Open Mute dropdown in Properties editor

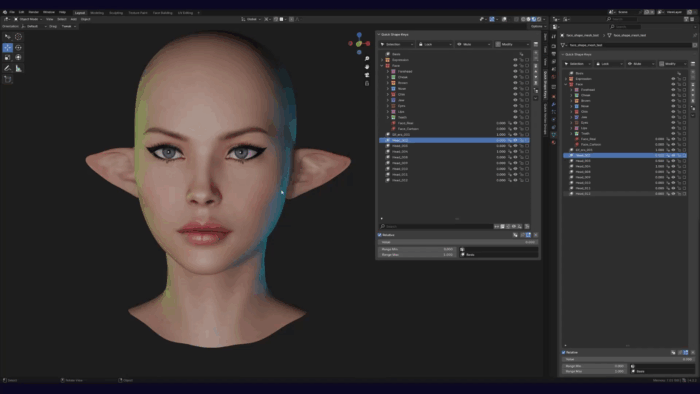pyautogui.click(x=641, y=64)
